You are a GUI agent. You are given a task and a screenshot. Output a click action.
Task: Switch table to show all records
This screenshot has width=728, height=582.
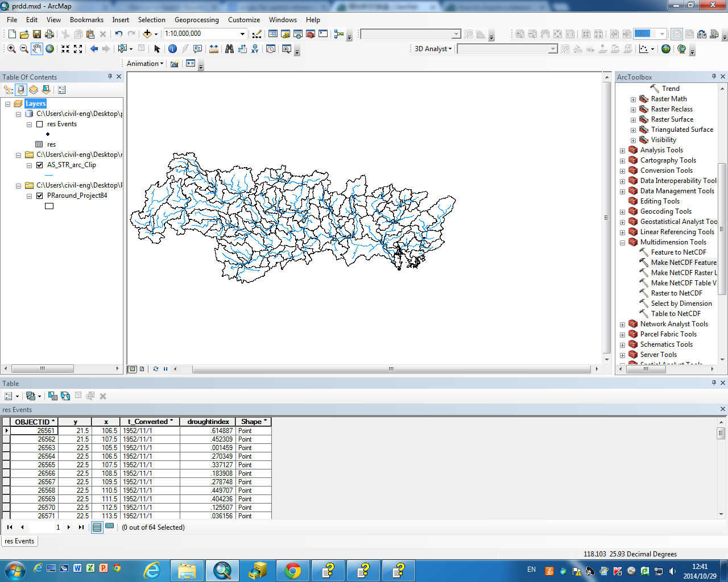click(x=97, y=527)
